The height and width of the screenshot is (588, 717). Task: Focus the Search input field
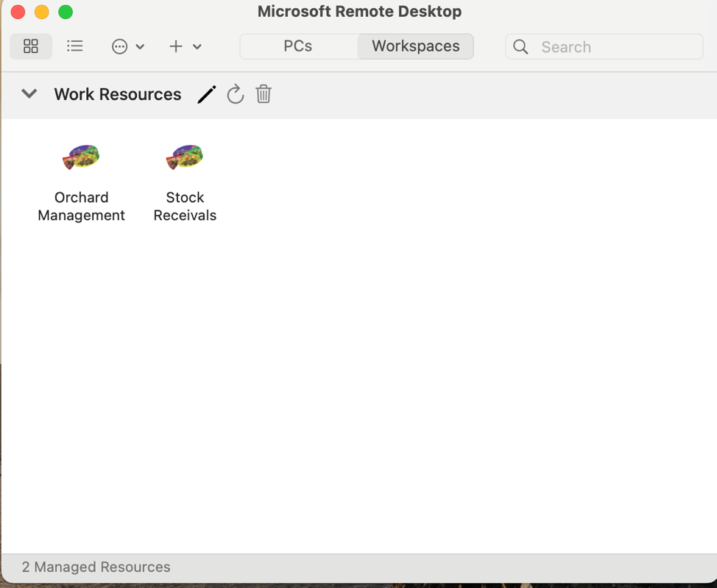604,46
